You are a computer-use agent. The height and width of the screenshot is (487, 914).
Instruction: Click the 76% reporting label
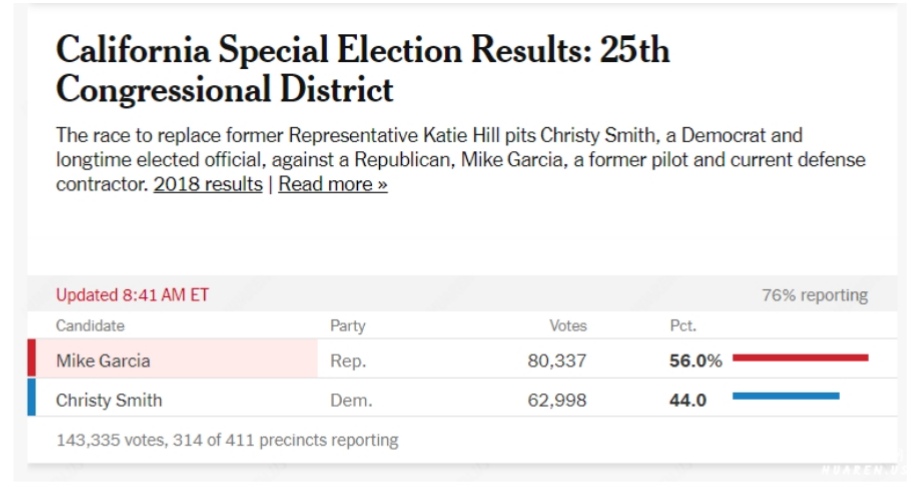point(814,295)
